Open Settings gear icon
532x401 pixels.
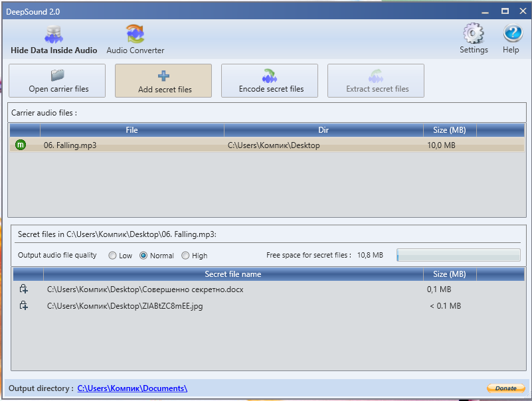coord(474,33)
